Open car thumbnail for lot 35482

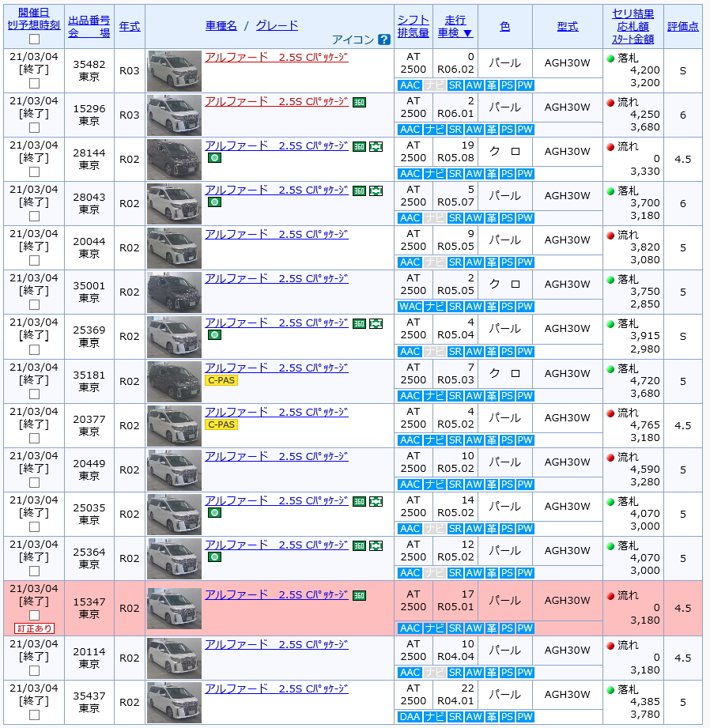174,71
